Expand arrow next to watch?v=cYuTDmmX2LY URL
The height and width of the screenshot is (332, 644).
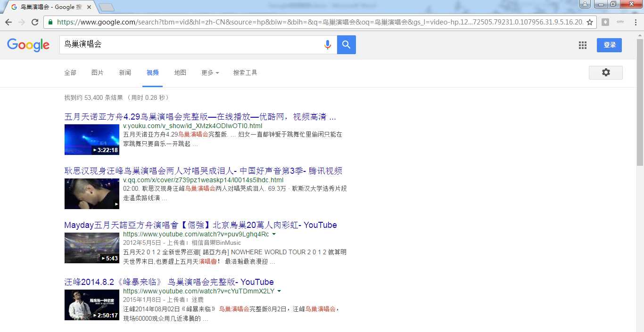279,292
